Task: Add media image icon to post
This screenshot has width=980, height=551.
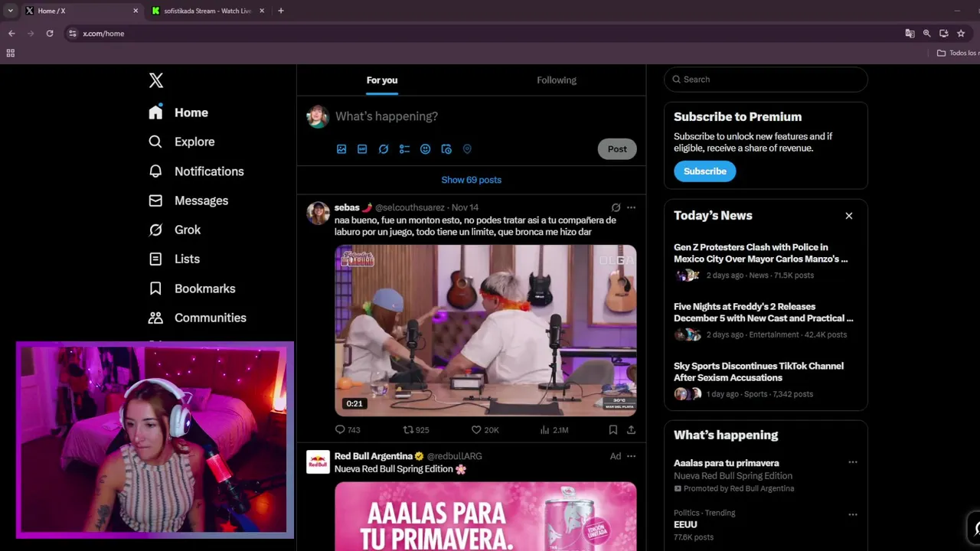Action: 341,149
